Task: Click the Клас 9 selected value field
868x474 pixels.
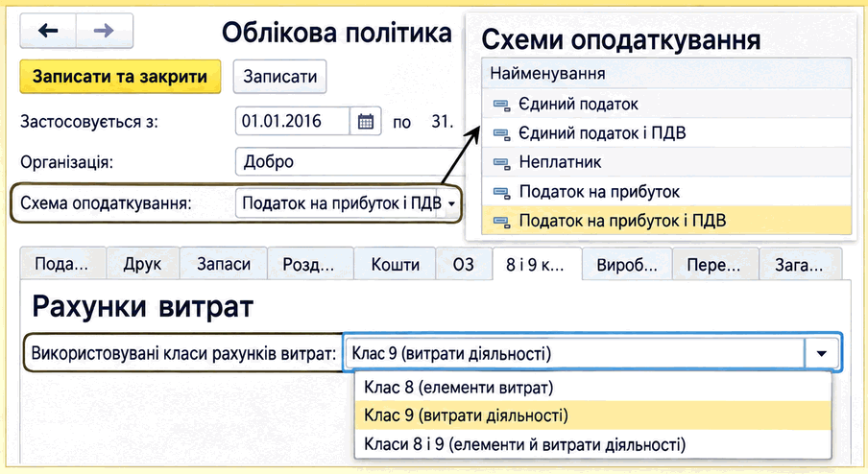Action: (x=574, y=353)
